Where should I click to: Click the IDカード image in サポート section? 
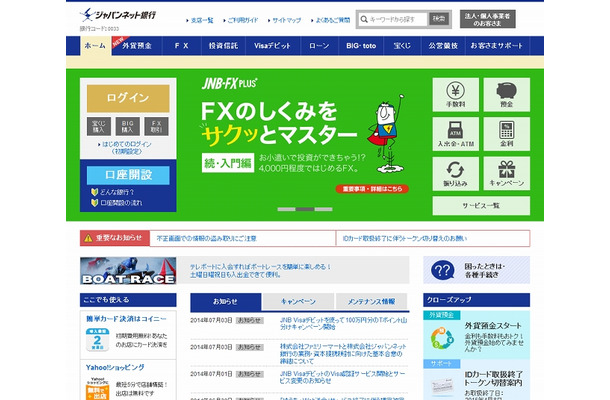442,385
